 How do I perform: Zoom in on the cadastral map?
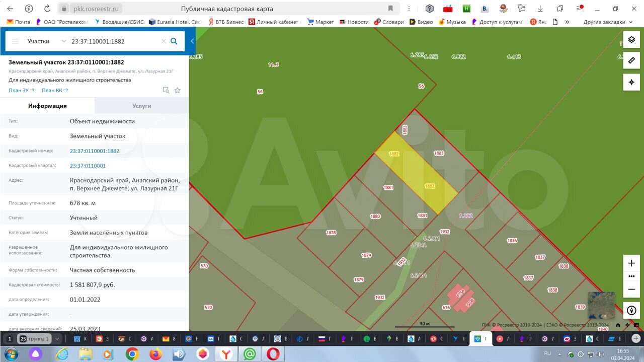tap(631, 263)
